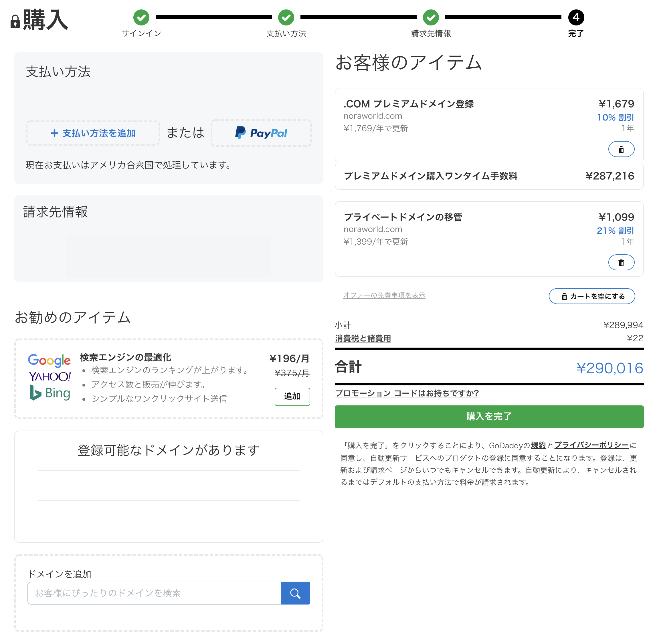Click the sign-in step checkmark

pos(141,17)
